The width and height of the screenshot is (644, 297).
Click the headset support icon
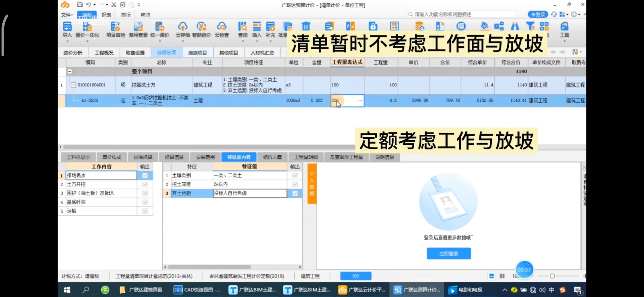pos(554,14)
